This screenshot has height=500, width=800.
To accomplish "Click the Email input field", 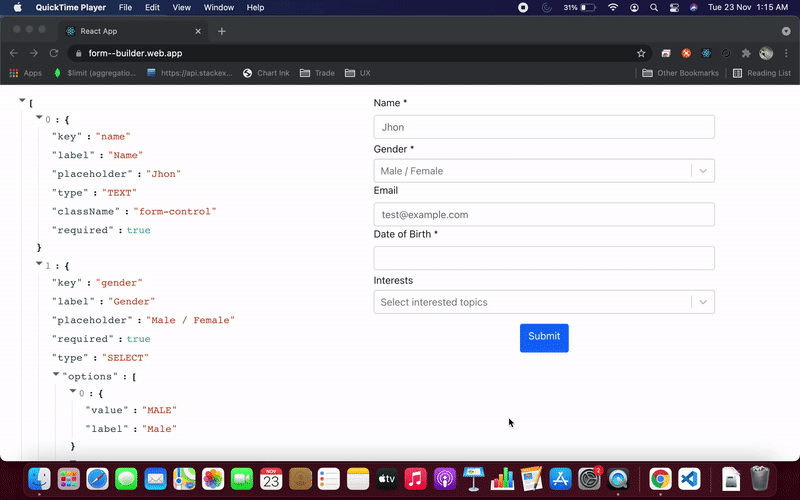I will (544, 214).
